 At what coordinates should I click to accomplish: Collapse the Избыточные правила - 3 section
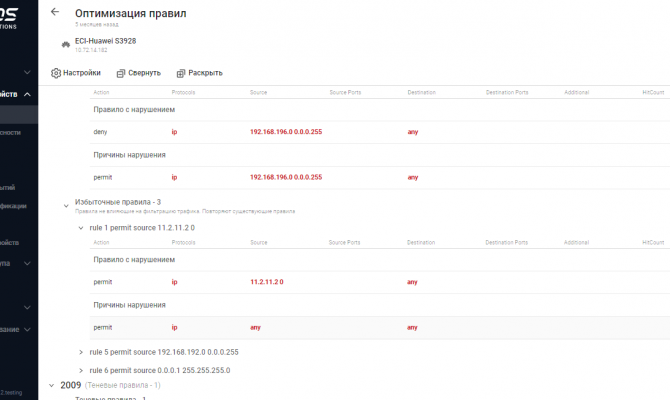66,206
